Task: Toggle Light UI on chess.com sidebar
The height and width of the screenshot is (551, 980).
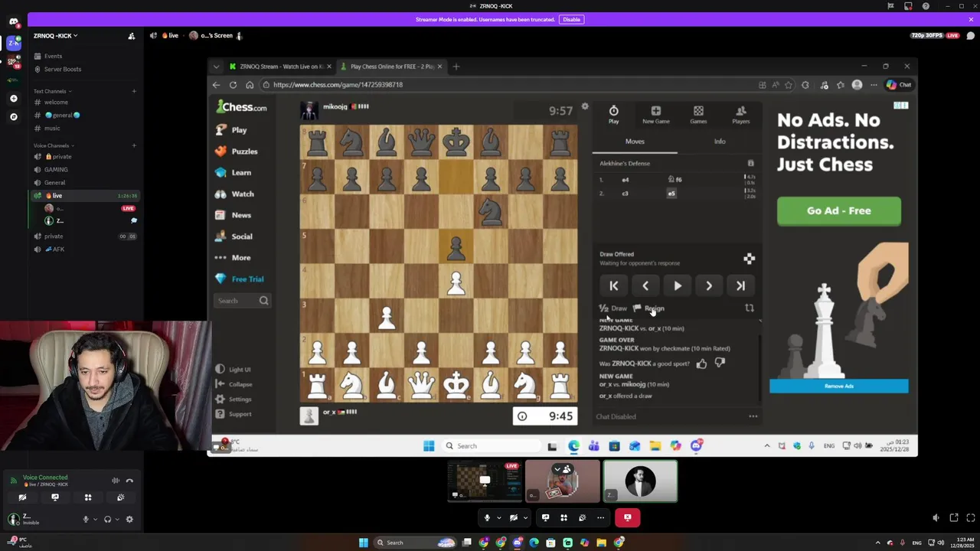Action: point(234,369)
